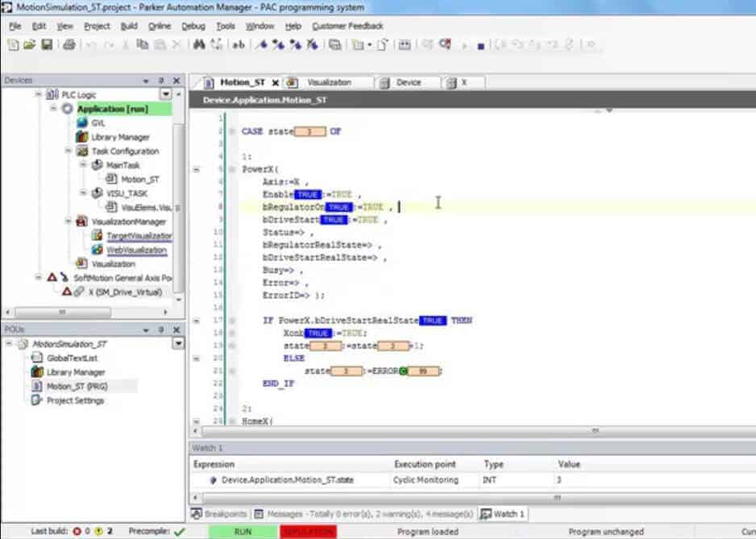756x539 pixels.
Task: Click the Stop (blue square) toolbar icon
Action: coord(480,46)
